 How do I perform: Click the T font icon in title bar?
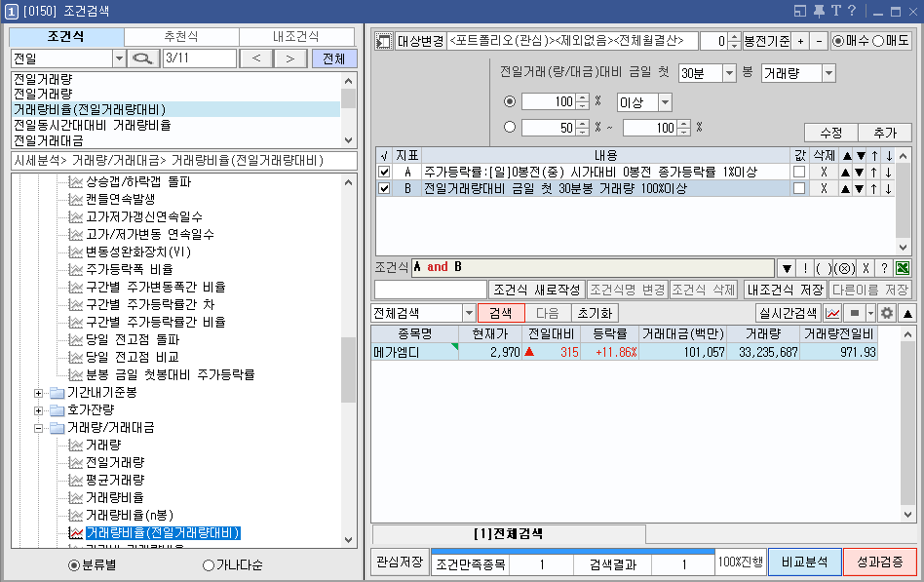click(835, 11)
